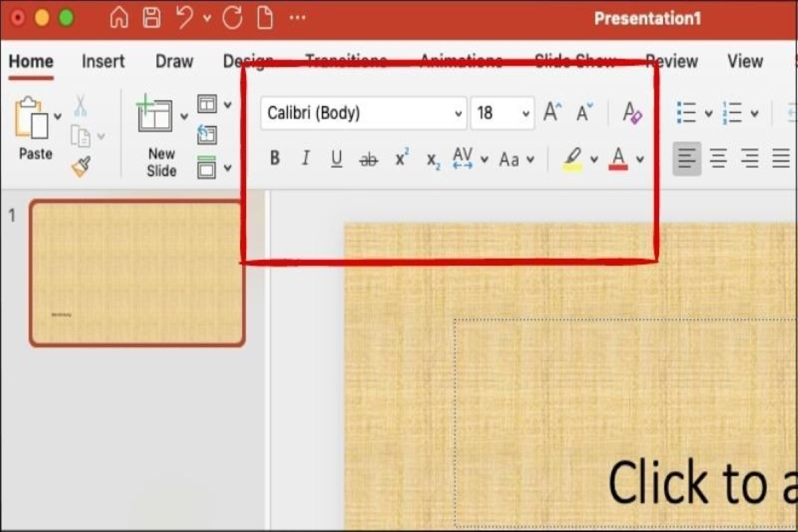This screenshot has height=532, width=798.
Task: Open the View tab
Action: [x=745, y=62]
